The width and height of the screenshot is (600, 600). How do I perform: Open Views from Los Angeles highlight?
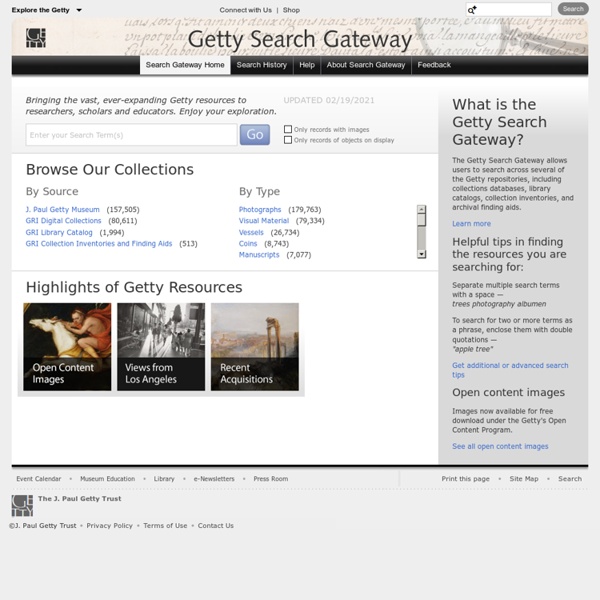tap(161, 347)
